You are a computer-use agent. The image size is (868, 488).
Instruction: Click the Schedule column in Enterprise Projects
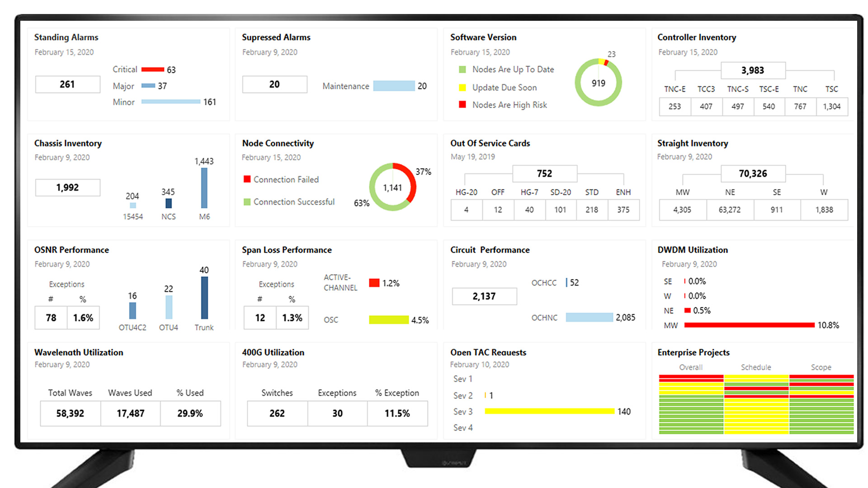tap(756, 404)
